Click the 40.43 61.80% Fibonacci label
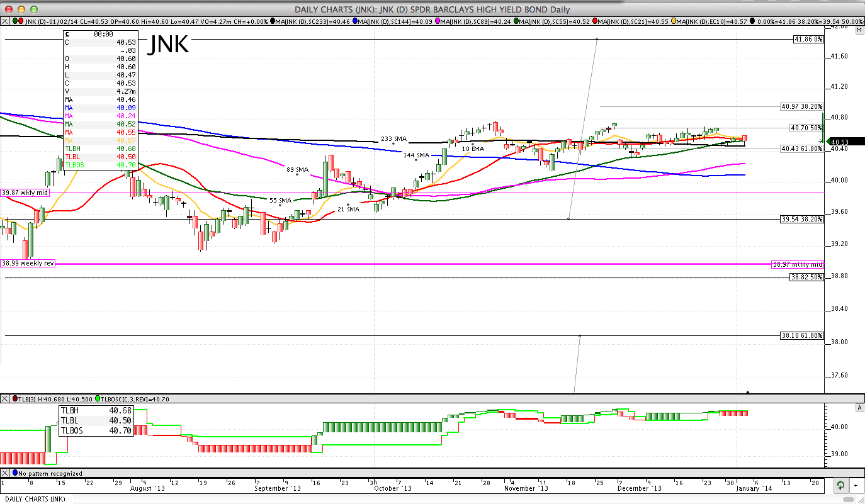The height and width of the screenshot is (504, 865). click(x=802, y=148)
